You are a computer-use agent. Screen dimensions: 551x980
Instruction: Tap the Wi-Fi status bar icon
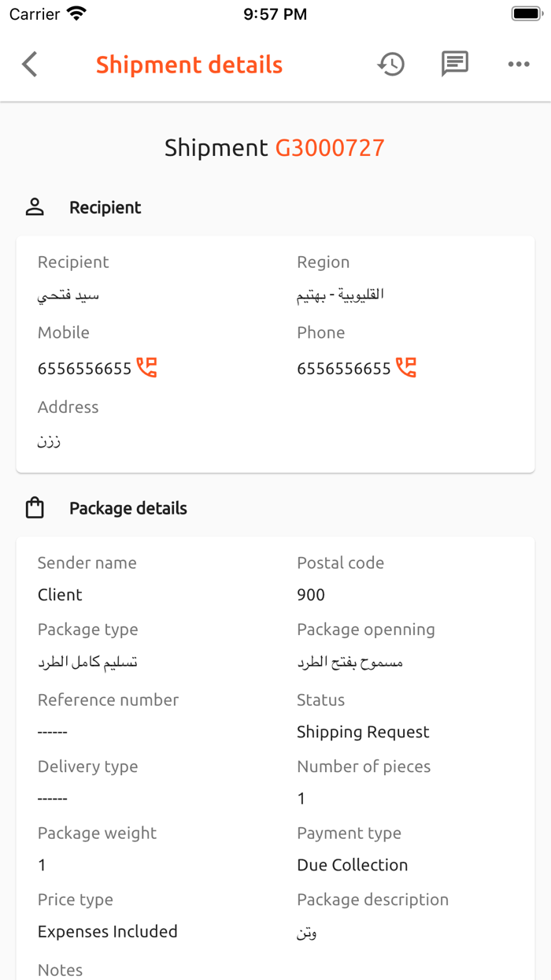click(x=76, y=14)
